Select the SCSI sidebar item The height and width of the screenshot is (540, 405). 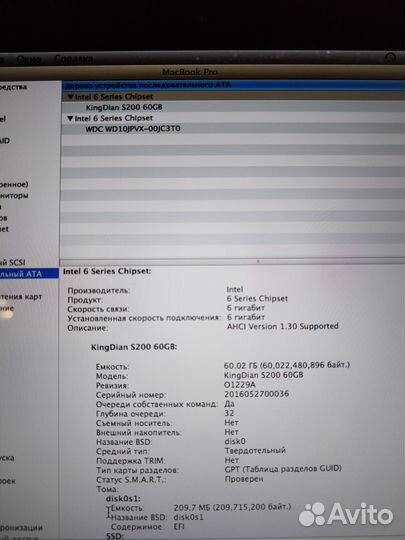13,263
